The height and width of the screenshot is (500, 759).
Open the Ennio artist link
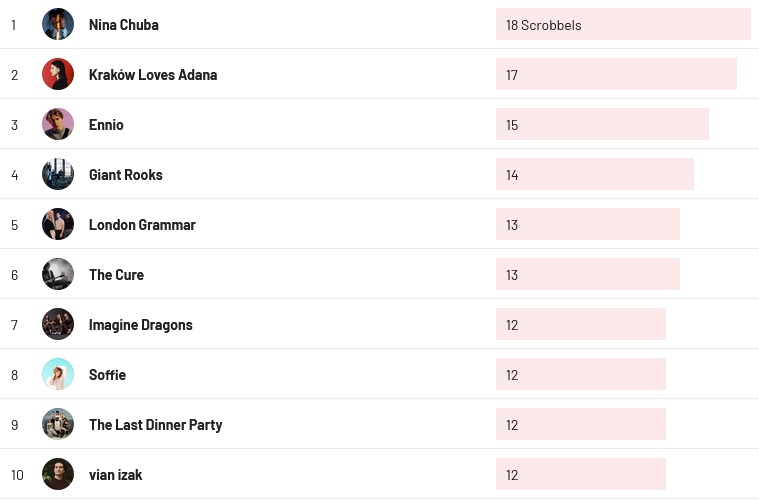[x=106, y=125]
